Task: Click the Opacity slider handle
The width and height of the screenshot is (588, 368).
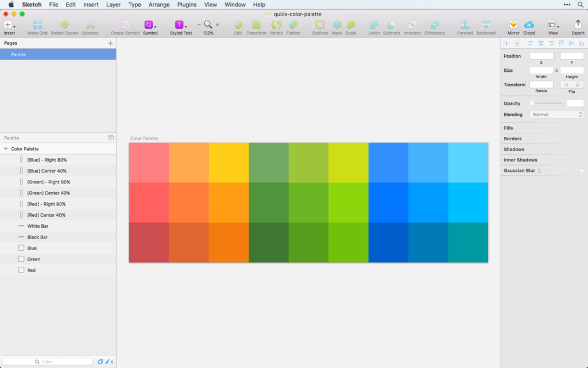Action: tap(532, 103)
